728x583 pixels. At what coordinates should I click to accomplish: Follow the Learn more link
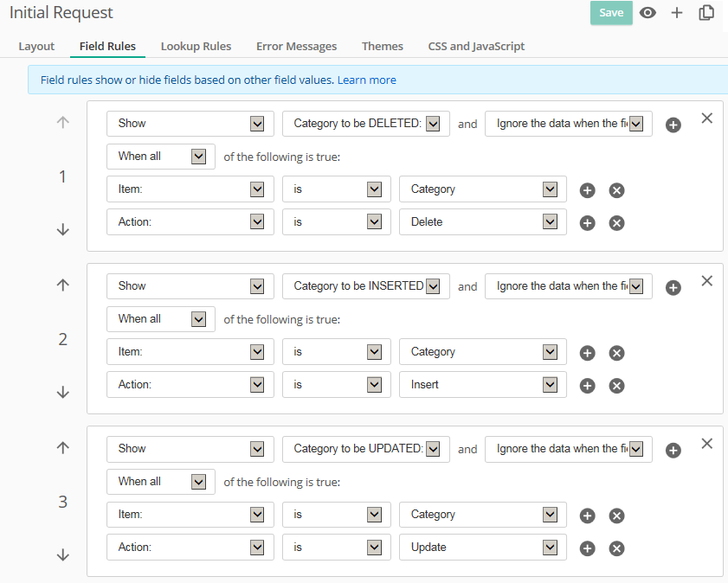[x=366, y=80]
